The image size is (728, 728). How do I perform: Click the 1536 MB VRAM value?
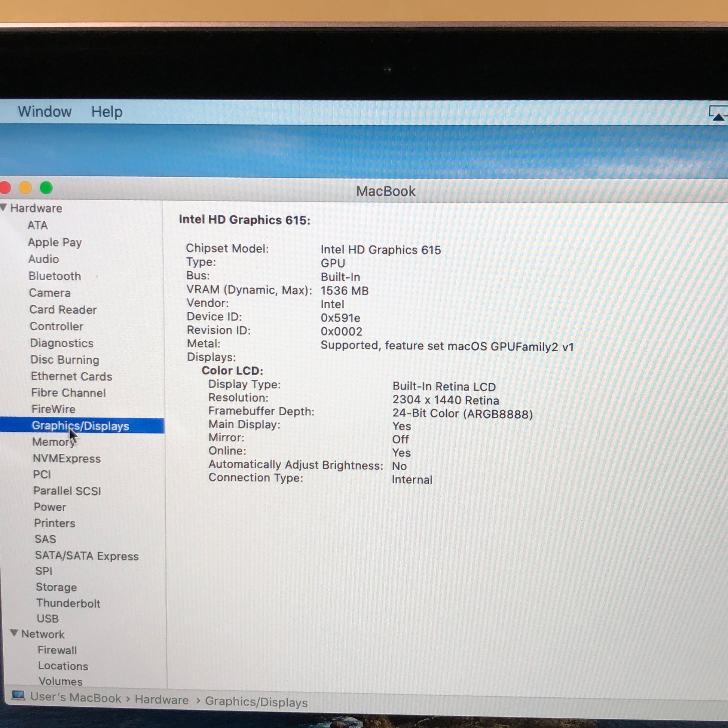[x=345, y=291]
